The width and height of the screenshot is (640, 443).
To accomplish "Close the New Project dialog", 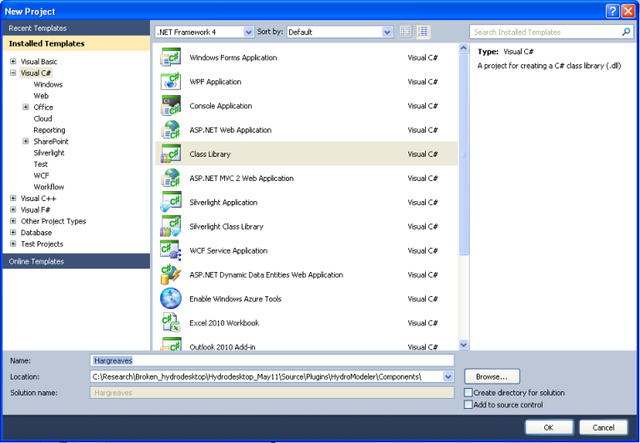I will click(x=628, y=11).
